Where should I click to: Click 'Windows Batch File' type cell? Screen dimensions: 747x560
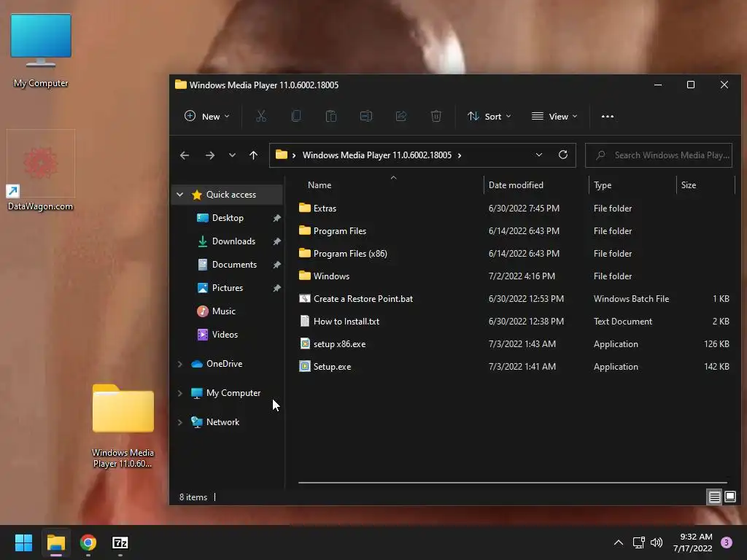pos(631,298)
